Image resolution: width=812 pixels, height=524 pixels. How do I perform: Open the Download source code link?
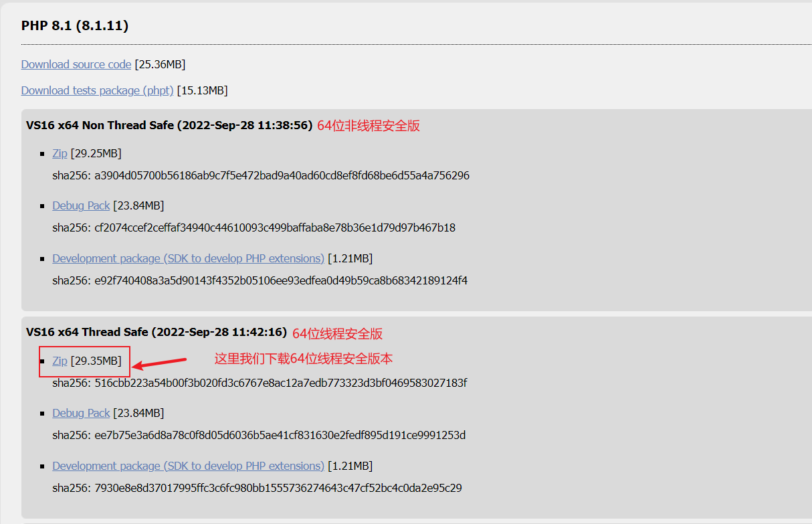coord(76,64)
